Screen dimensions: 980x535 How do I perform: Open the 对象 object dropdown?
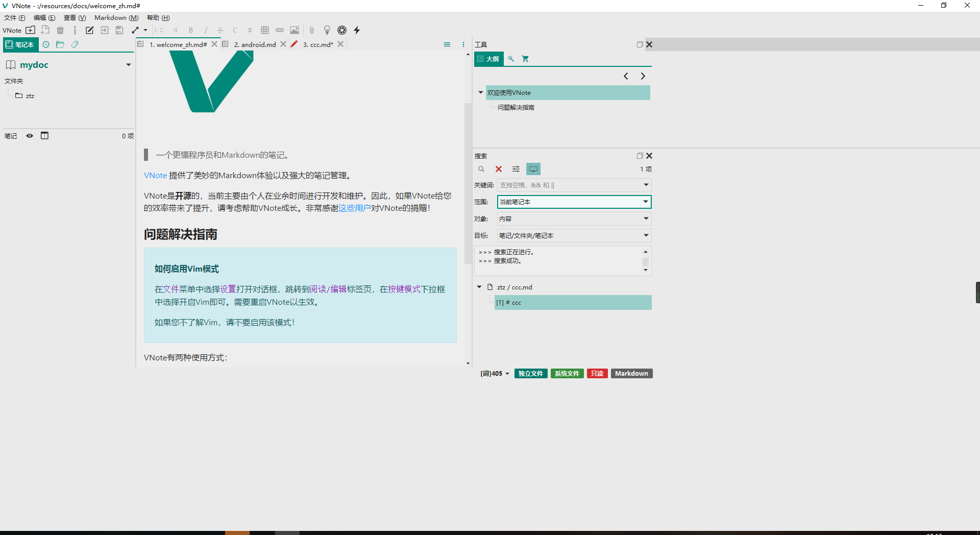tap(574, 218)
